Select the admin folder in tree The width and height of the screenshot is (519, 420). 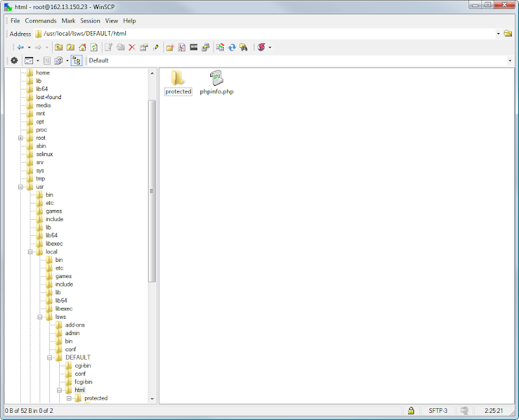point(72,333)
